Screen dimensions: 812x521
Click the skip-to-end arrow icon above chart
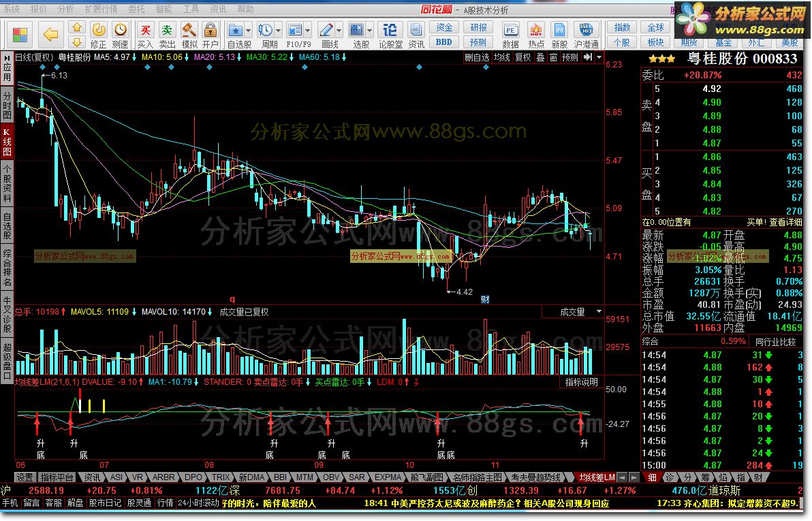(588, 57)
